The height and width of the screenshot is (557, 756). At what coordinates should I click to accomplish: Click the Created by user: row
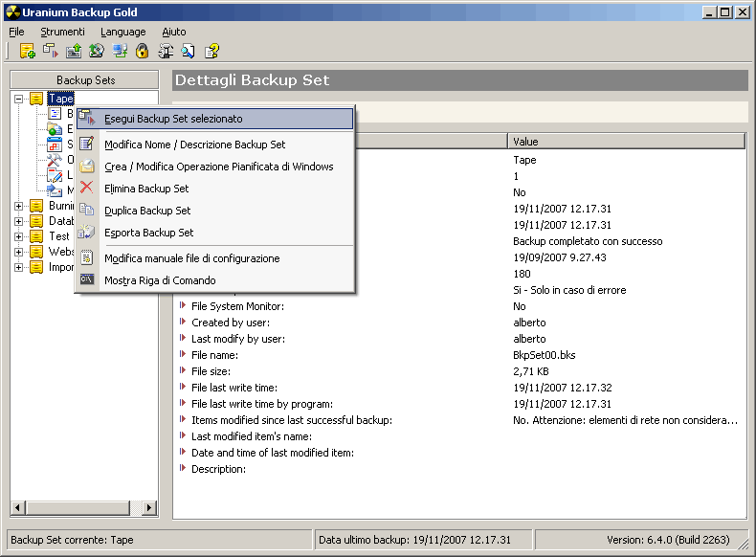[460, 323]
